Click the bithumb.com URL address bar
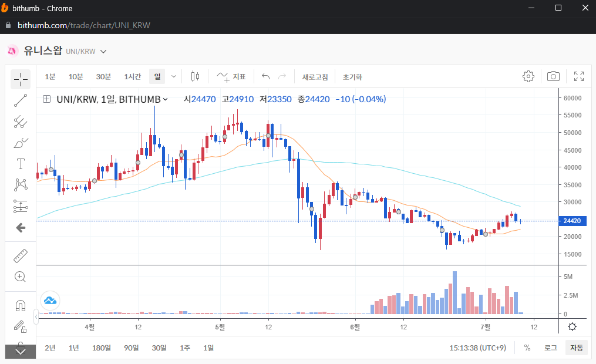 (83, 25)
